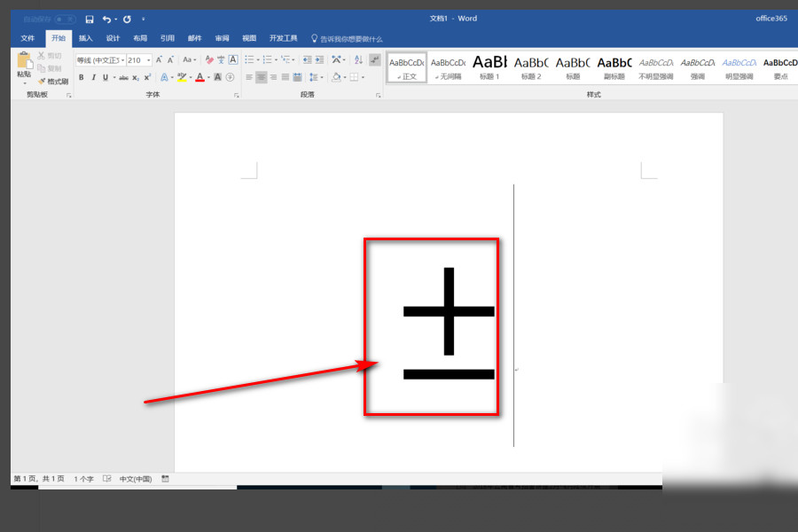Viewport: 798px width, 532px height.
Task: Switch to the 引用 (References) tab
Action: click(168, 38)
